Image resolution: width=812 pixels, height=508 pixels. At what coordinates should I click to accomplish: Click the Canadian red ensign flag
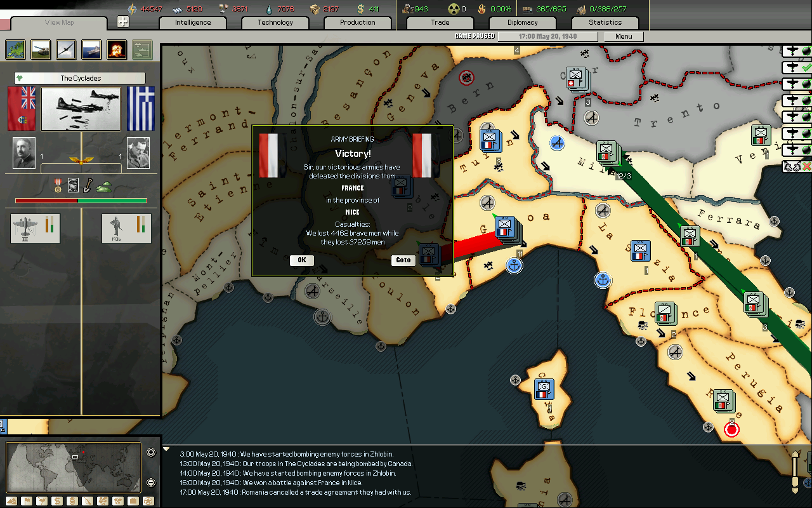[x=23, y=109]
